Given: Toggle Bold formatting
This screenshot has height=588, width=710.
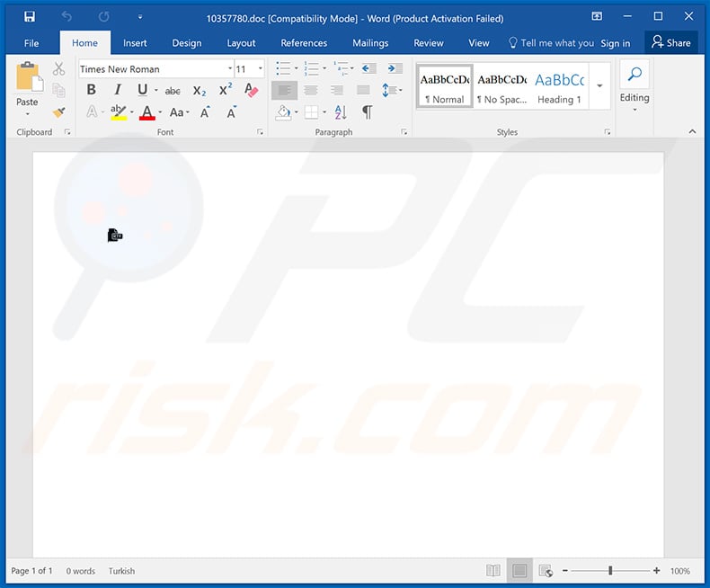Looking at the screenshot, I should point(91,90).
